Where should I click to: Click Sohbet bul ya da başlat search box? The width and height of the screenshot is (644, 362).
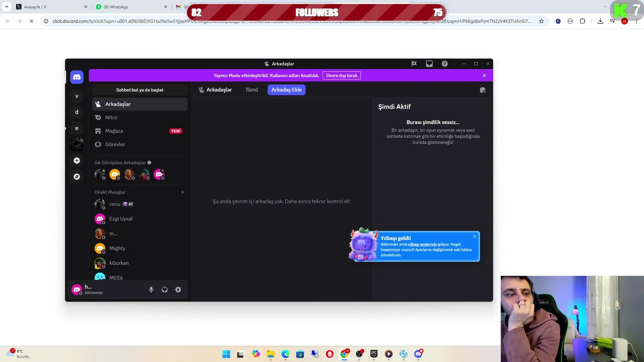140,90
